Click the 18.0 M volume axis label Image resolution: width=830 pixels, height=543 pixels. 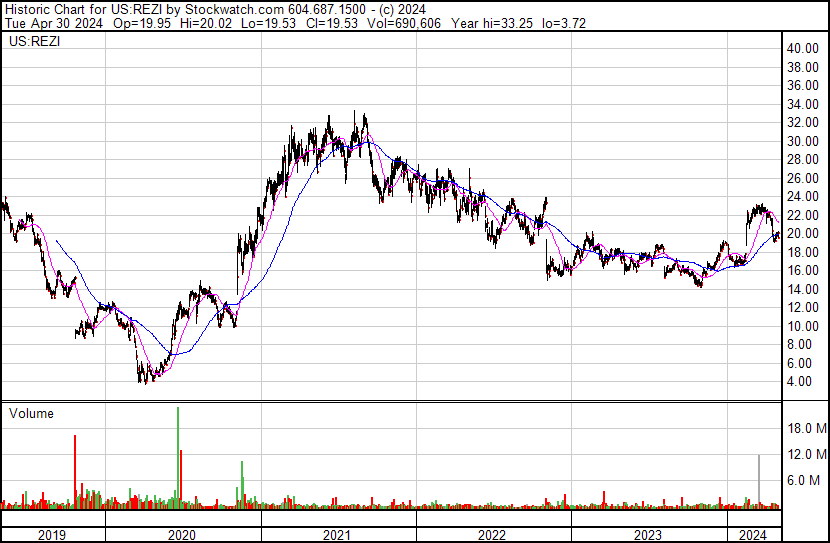click(807, 428)
